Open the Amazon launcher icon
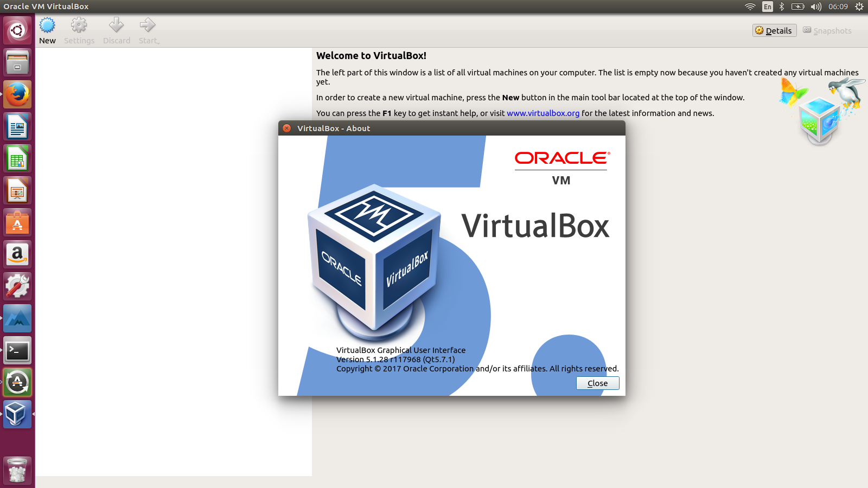Screen dimensions: 868x488 click(17, 254)
